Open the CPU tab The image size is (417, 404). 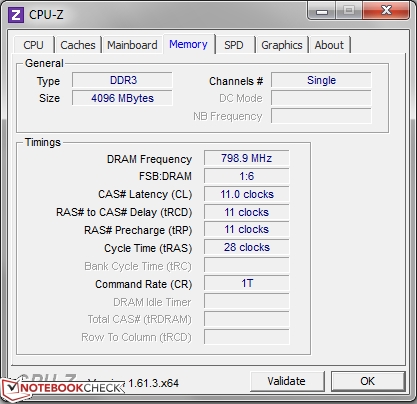(34, 45)
